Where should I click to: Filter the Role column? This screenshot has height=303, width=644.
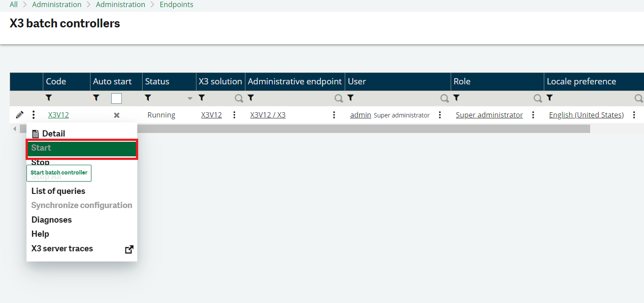(456, 98)
